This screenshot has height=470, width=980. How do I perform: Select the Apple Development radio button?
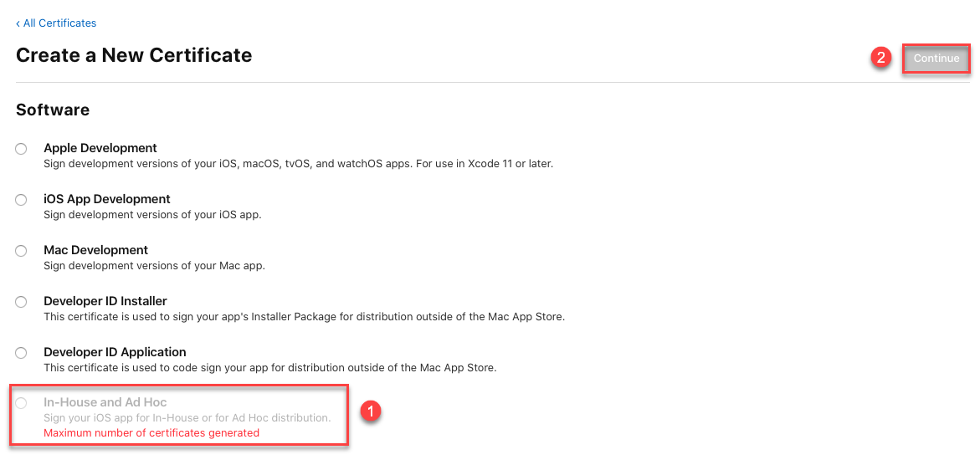pyautogui.click(x=21, y=149)
